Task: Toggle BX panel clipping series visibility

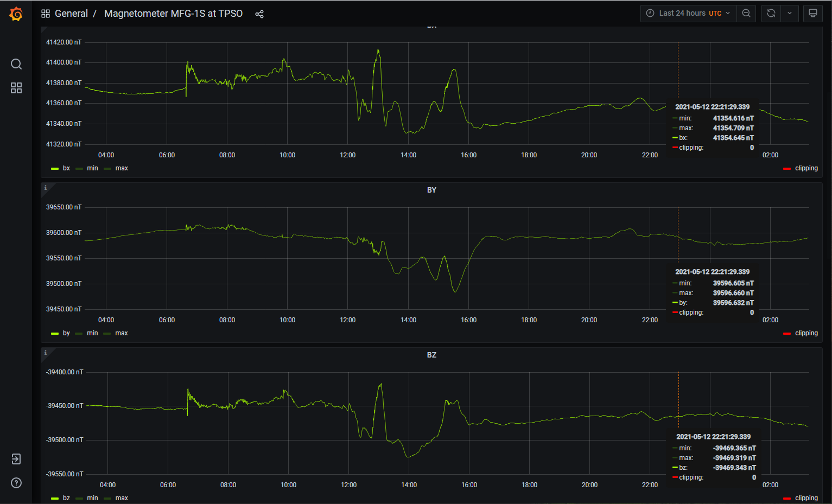Action: pos(806,168)
